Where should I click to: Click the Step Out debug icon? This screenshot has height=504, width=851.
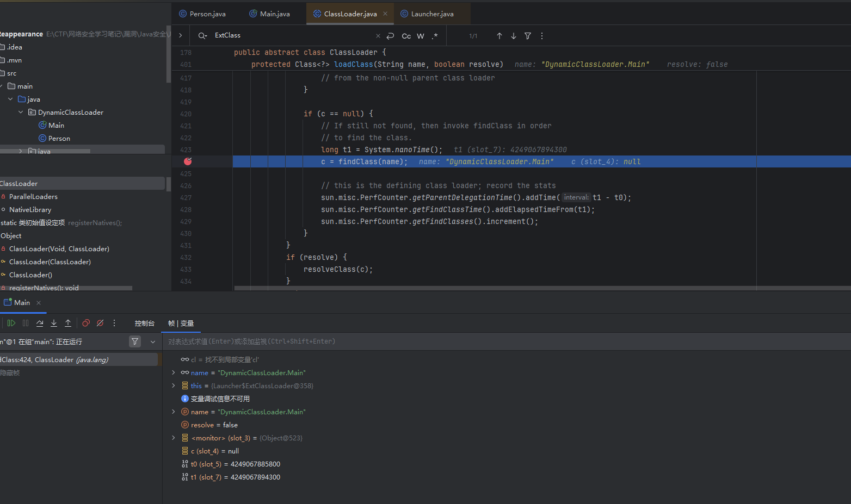(68, 323)
